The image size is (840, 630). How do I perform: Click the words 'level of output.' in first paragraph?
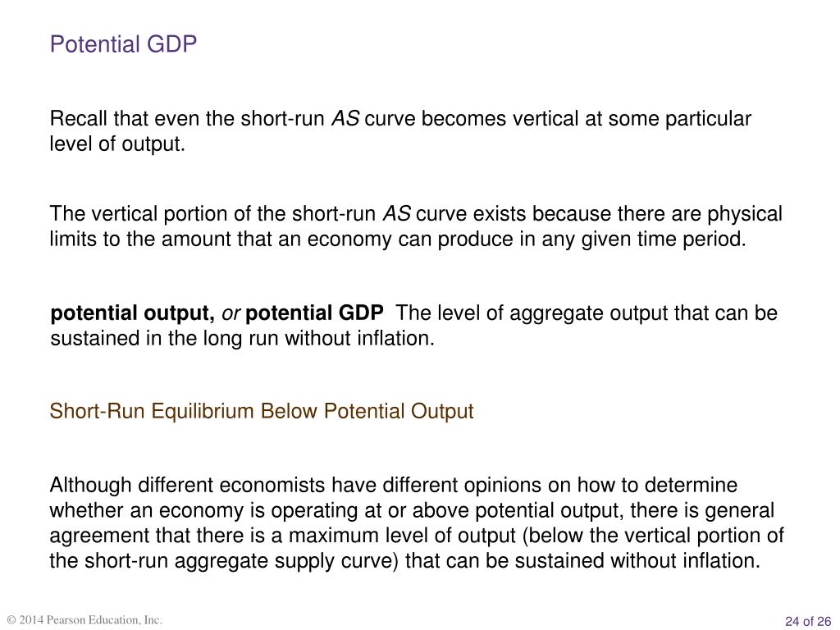[x=117, y=144]
